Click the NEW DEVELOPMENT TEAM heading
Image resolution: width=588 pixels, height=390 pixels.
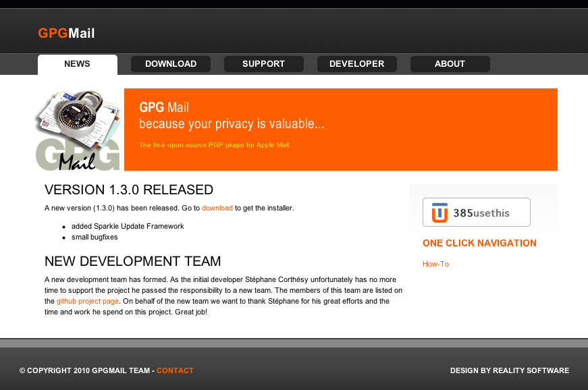[x=133, y=261]
